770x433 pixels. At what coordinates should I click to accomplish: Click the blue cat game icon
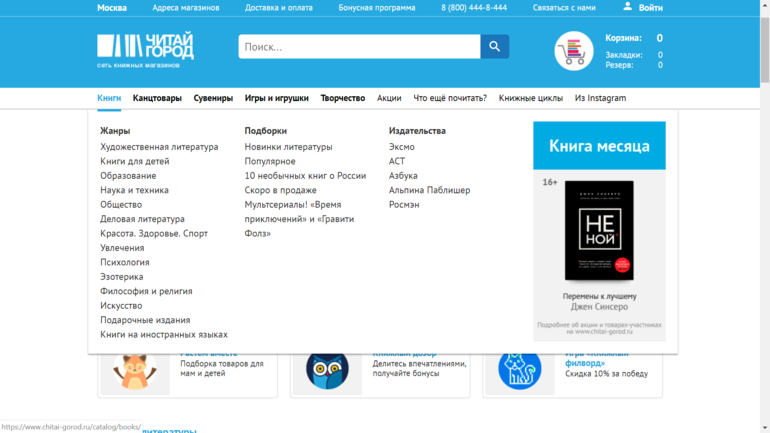pyautogui.click(x=519, y=371)
